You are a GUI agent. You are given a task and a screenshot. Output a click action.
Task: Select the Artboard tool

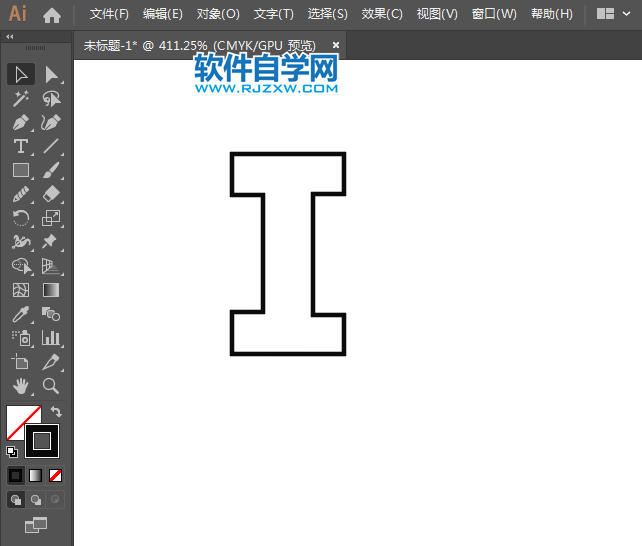[x=21, y=362]
